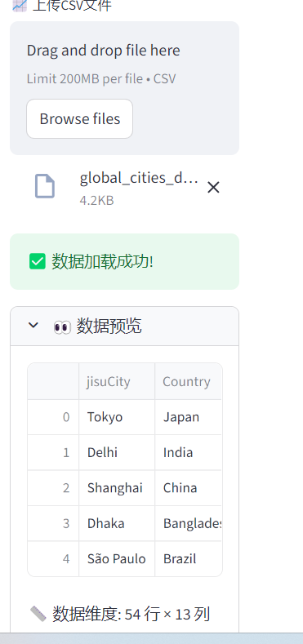Viewport: 303px width, 644px height.
Task: Collapse the 数据预览 expander chevron
Action: (x=33, y=326)
